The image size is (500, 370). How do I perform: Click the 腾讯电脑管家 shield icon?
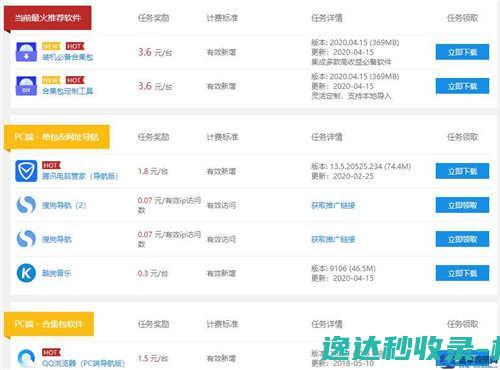pyautogui.click(x=26, y=171)
